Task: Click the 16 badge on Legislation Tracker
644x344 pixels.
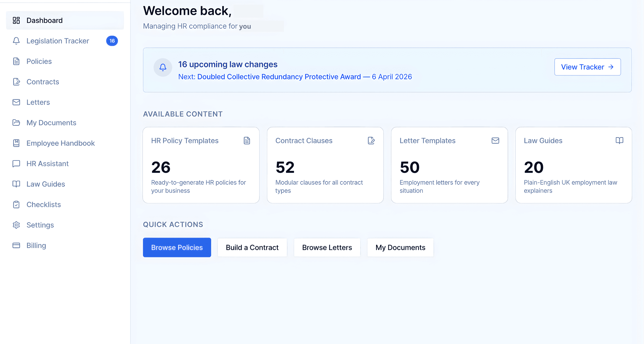Action: (x=112, y=41)
